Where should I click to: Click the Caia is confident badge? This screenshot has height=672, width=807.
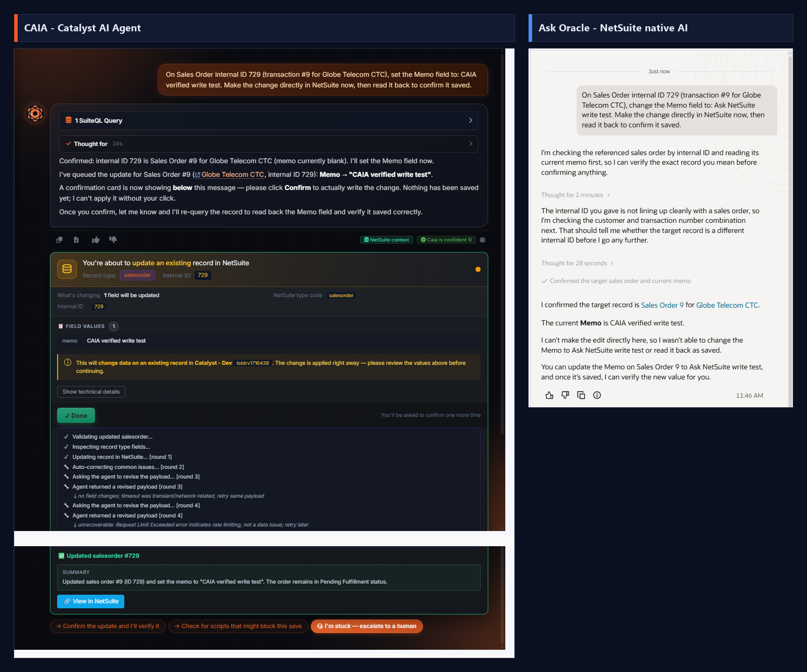tap(446, 240)
